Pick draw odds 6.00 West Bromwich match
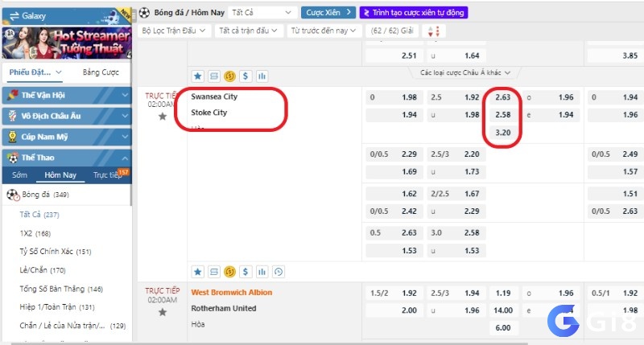 click(x=502, y=328)
